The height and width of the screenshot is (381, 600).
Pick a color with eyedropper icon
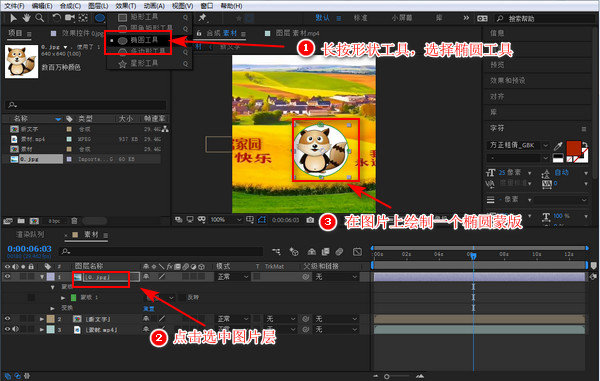click(x=558, y=146)
